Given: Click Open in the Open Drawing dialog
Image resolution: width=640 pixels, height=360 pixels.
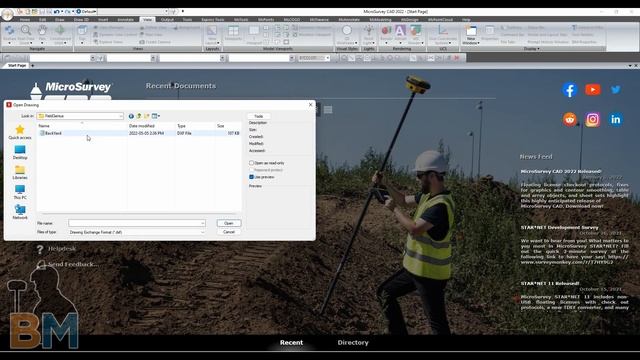Looking at the screenshot, I should pyautogui.click(x=229, y=223).
